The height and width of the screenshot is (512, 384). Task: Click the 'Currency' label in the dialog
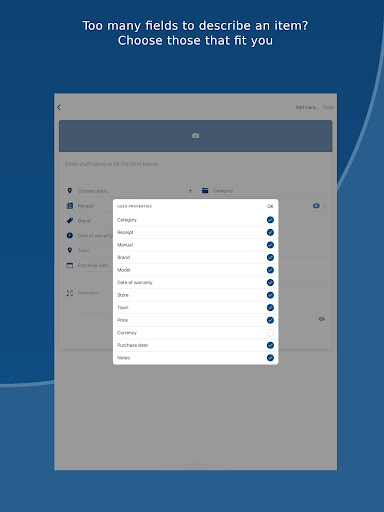tap(127, 333)
